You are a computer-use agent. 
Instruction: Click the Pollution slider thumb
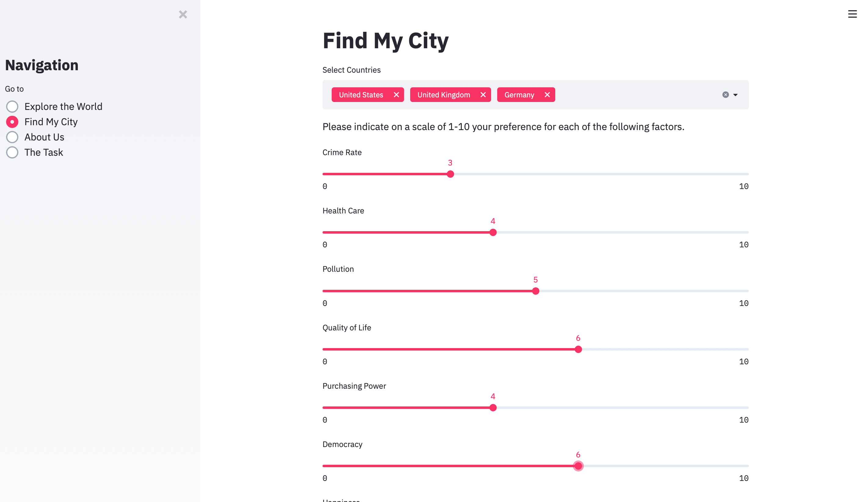[536, 291]
